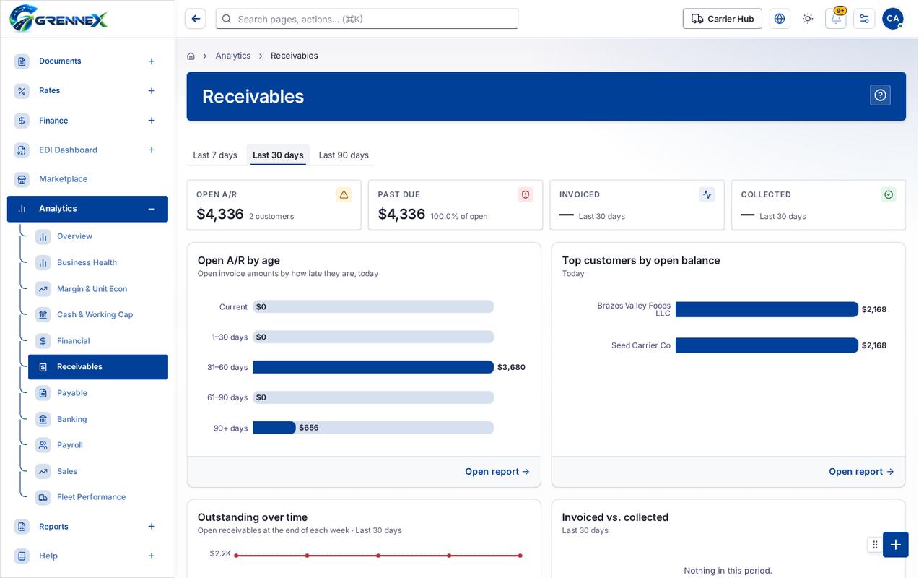Expand the Rates sidebar section
Image resolution: width=924 pixels, height=578 pixels.
tap(152, 91)
